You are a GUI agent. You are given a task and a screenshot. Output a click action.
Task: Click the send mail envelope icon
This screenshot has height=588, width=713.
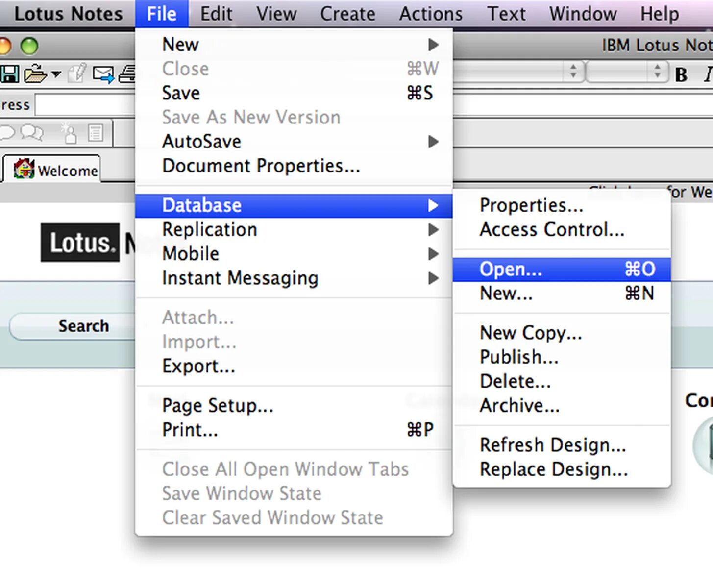tap(103, 74)
